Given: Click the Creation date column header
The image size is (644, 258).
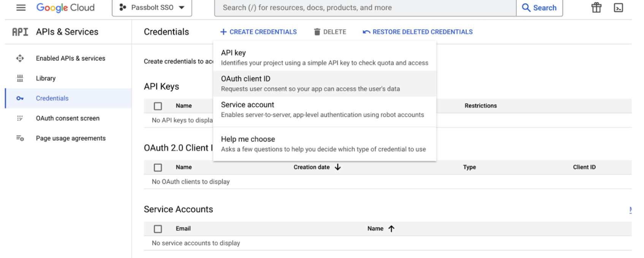Looking at the screenshot, I should [312, 167].
